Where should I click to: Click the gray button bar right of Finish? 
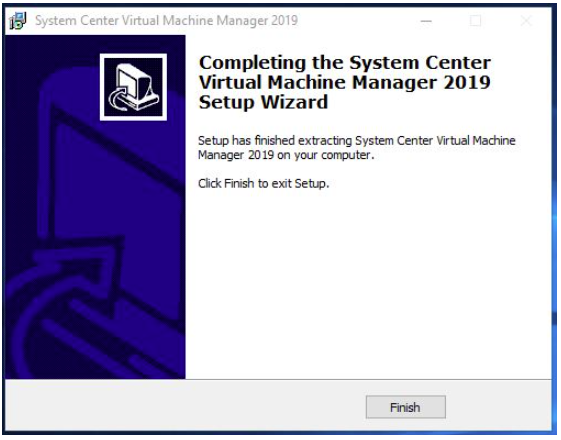tap(499, 407)
